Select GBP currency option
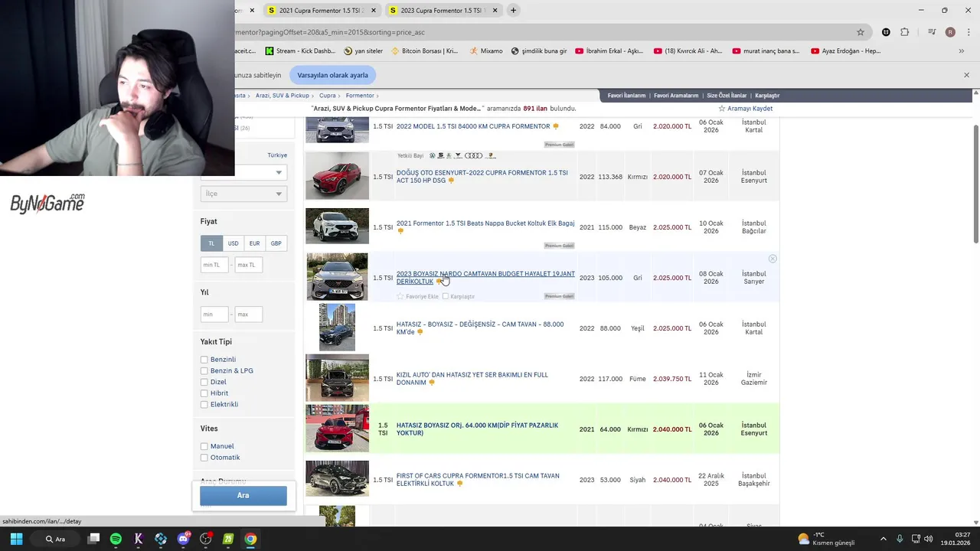Screen dimensions: 980x551 coord(276,243)
